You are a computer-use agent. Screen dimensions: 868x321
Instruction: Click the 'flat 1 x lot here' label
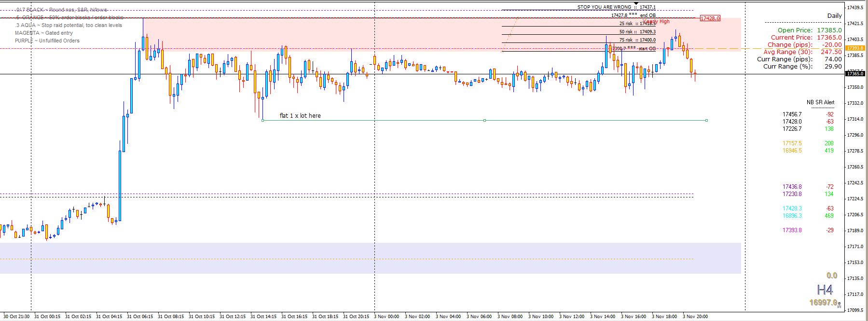tap(300, 116)
